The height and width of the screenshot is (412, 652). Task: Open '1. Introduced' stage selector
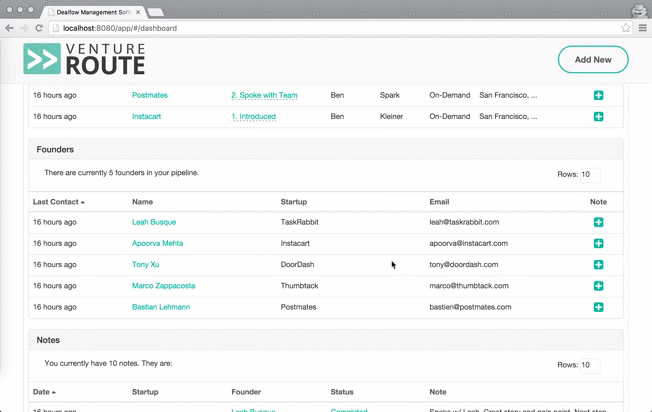[x=253, y=116]
